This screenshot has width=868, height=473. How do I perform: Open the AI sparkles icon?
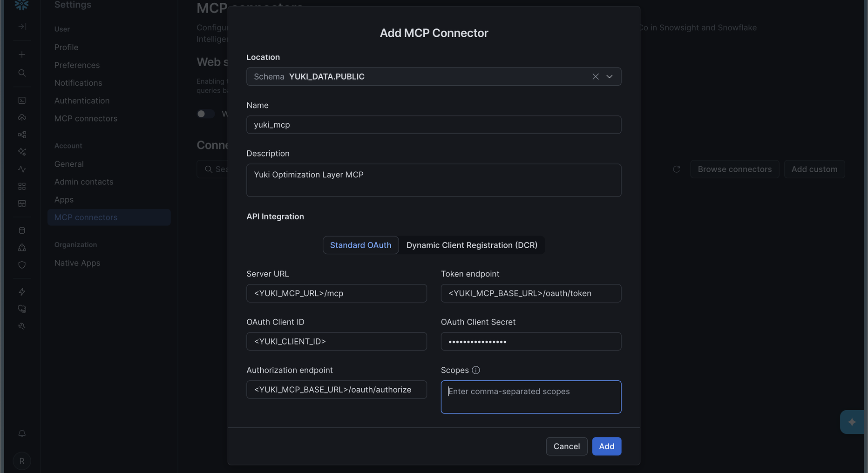(x=22, y=152)
